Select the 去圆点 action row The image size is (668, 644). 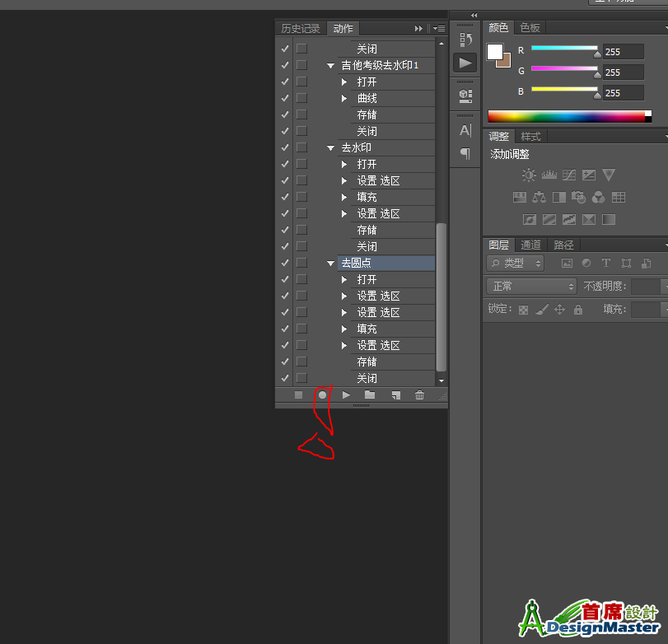coord(386,263)
